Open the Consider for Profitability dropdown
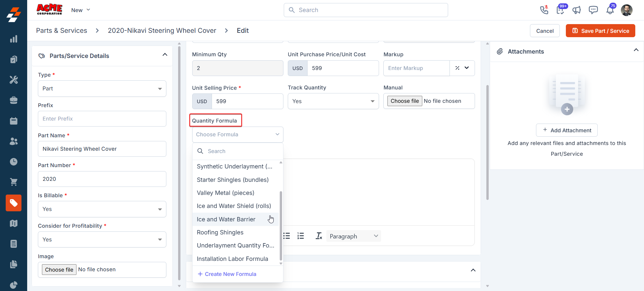The image size is (644, 291). click(102, 239)
